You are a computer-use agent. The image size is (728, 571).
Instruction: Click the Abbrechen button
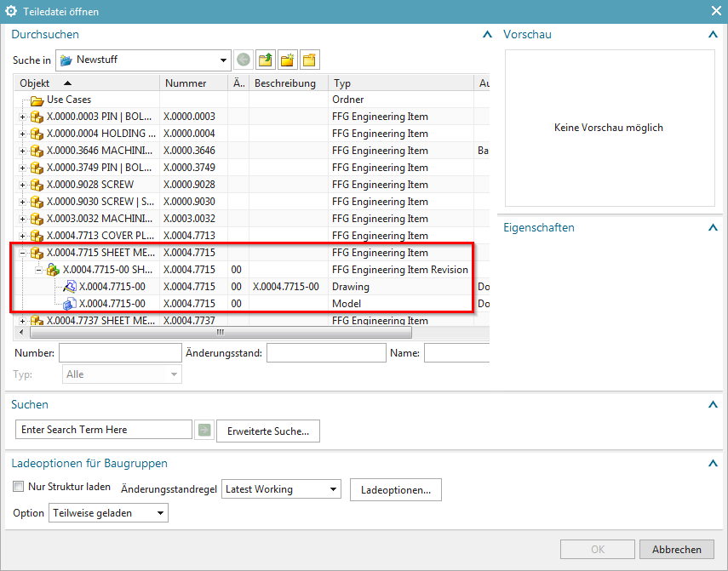click(677, 550)
